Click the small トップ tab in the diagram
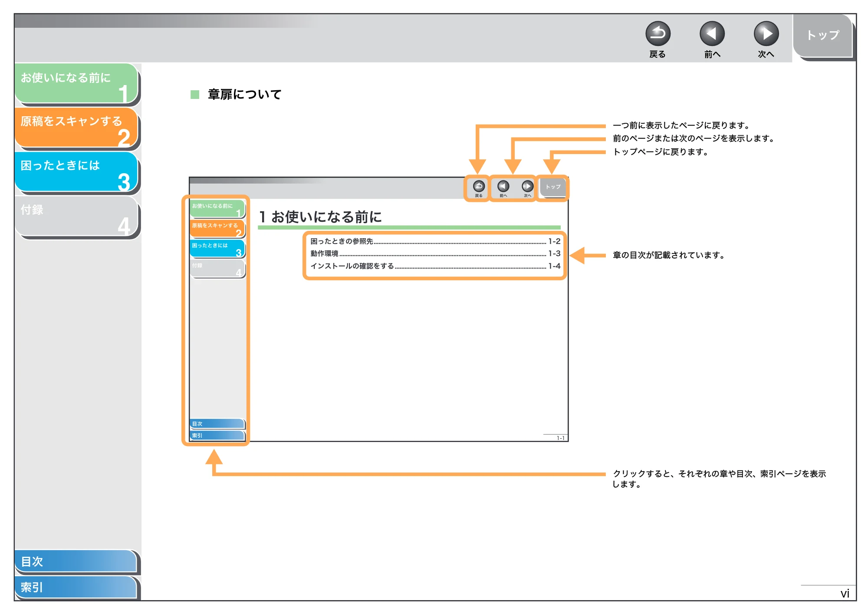The width and height of the screenshot is (868, 614). point(553,187)
